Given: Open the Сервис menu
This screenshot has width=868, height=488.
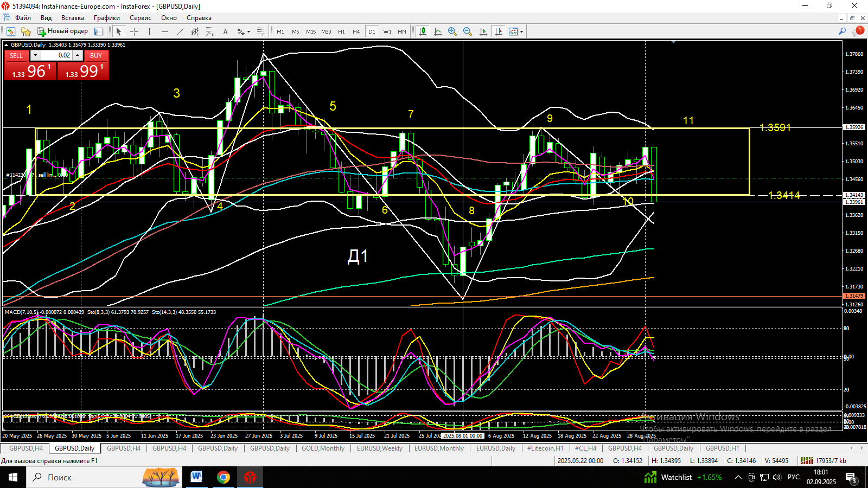Looking at the screenshot, I should click(x=140, y=18).
